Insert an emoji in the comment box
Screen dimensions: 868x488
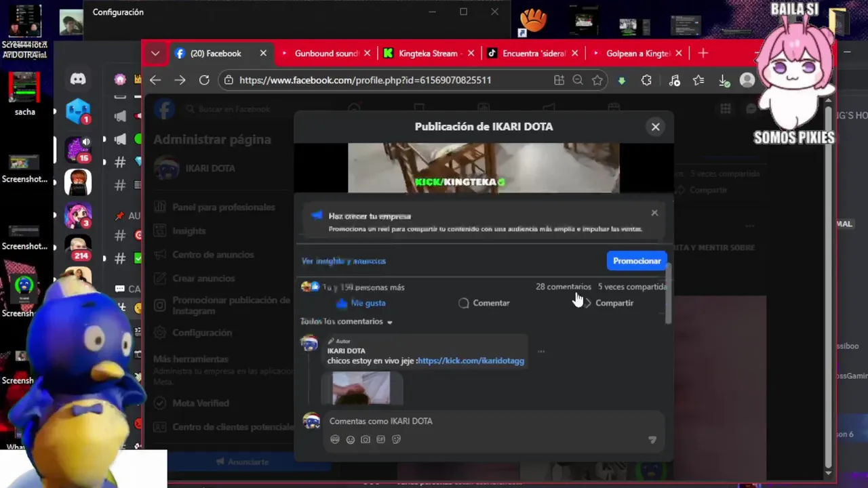(x=350, y=439)
